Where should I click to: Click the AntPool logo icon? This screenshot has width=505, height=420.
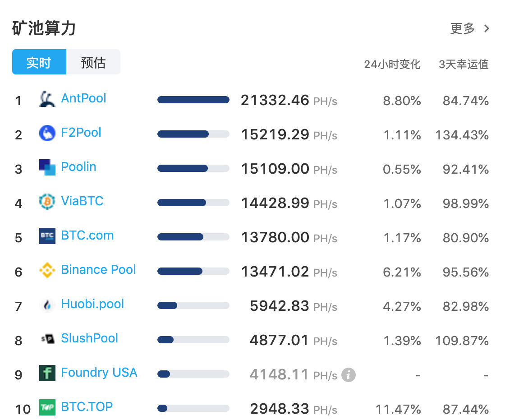[47, 99]
